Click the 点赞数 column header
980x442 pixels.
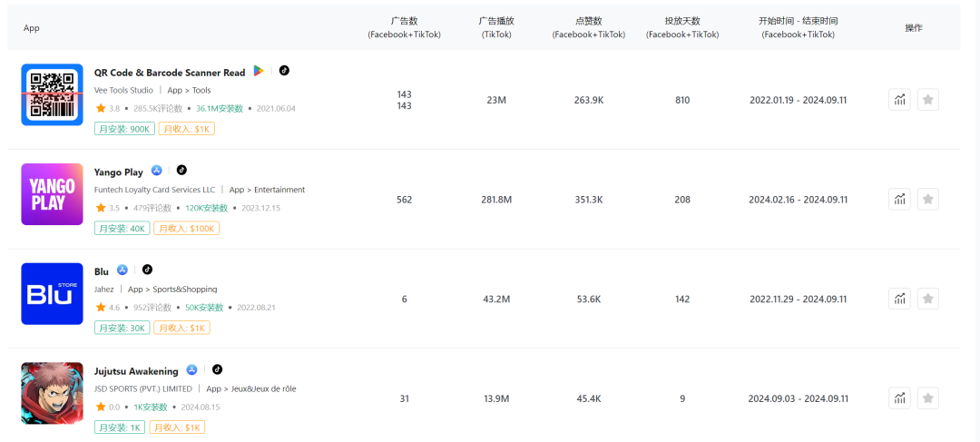(x=588, y=27)
